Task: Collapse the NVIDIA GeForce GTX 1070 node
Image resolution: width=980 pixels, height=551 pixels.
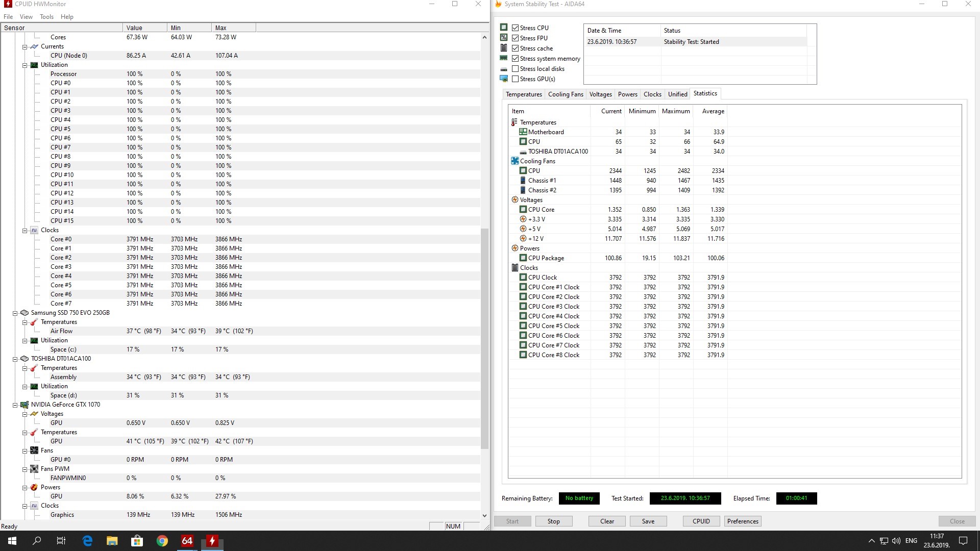Action: pyautogui.click(x=15, y=405)
